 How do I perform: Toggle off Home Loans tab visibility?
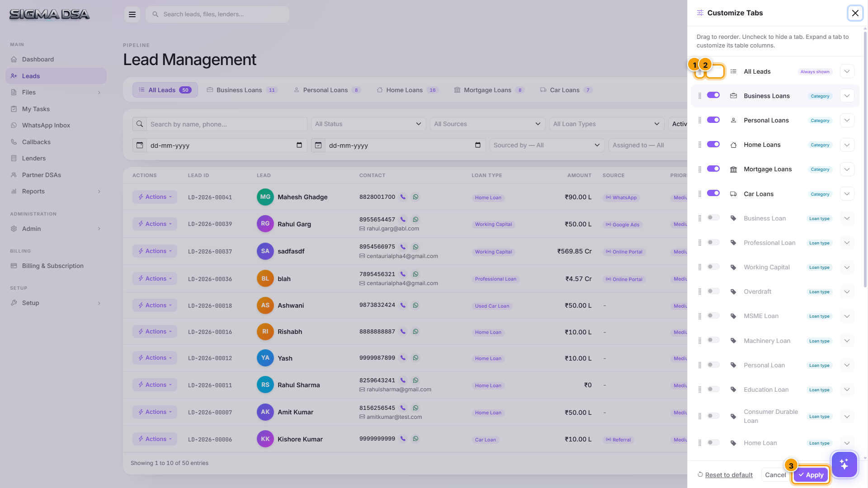713,144
